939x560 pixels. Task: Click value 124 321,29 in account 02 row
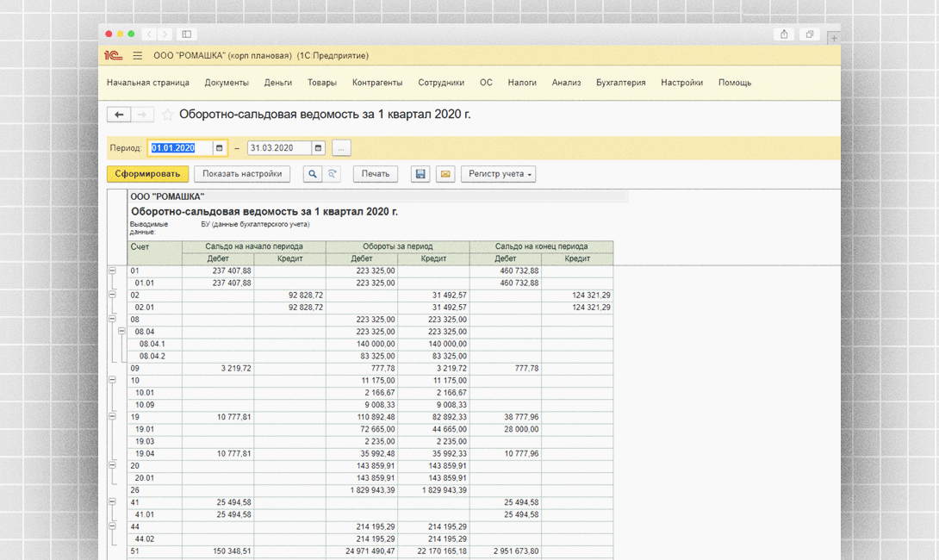[591, 295]
